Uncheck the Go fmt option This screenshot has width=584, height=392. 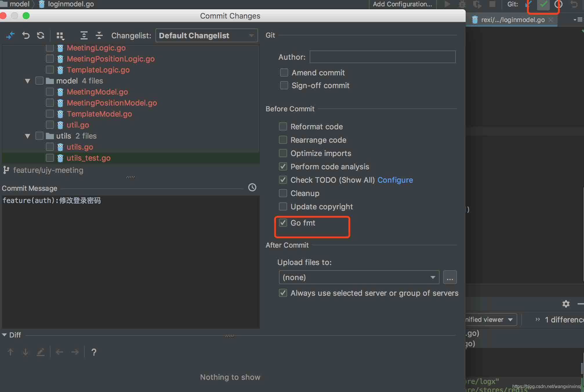(x=283, y=223)
